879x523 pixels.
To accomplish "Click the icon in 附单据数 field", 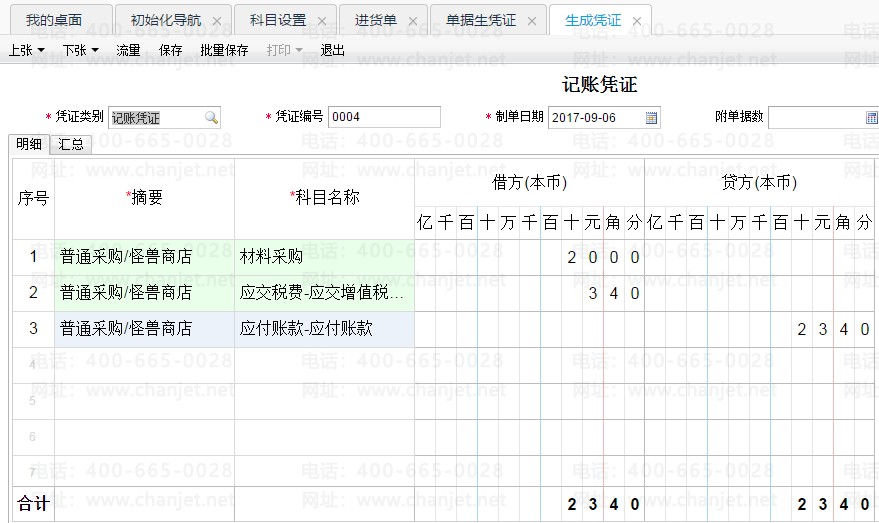I will pyautogui.click(x=871, y=118).
